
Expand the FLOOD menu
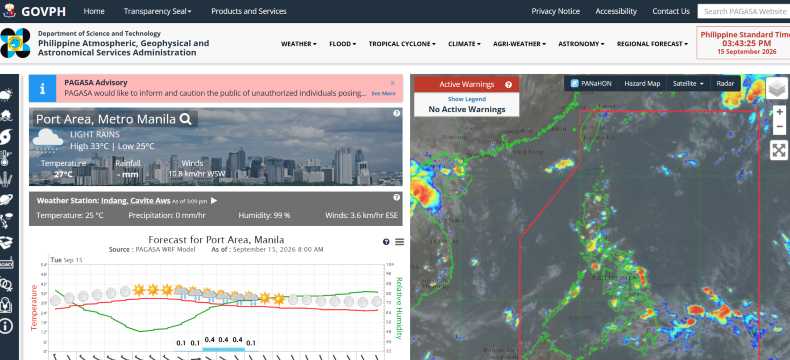coord(343,44)
